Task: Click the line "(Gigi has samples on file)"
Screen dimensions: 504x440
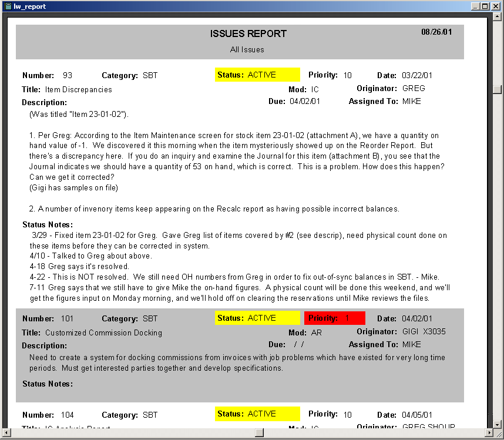Action: pos(73,188)
